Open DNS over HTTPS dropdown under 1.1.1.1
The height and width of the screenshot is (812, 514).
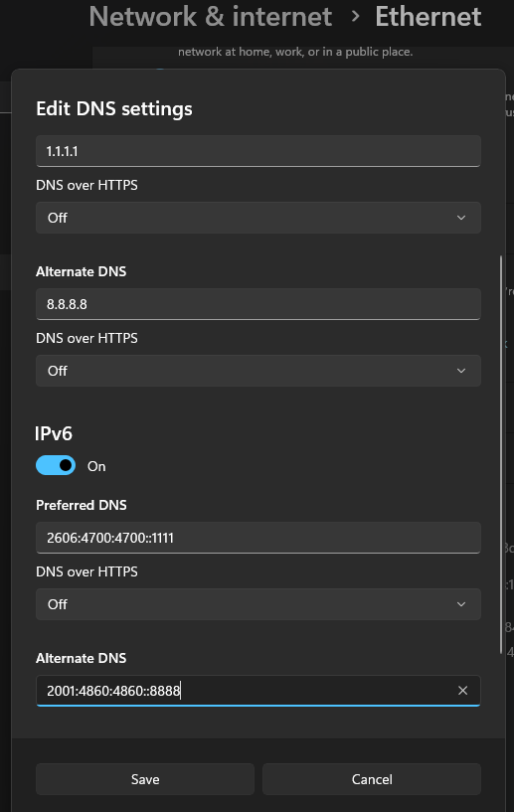[258, 218]
